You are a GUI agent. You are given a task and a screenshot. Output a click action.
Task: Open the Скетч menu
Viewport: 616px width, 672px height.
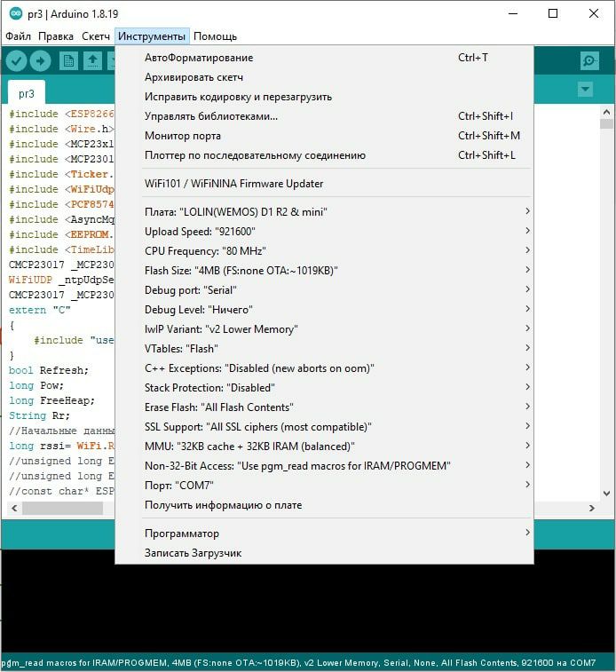tap(96, 36)
